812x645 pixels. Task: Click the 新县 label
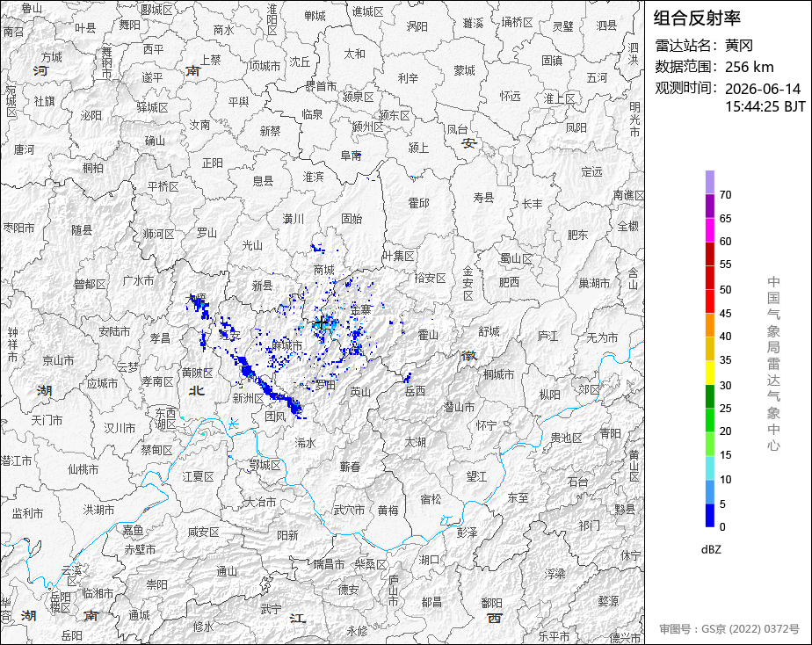(262, 286)
